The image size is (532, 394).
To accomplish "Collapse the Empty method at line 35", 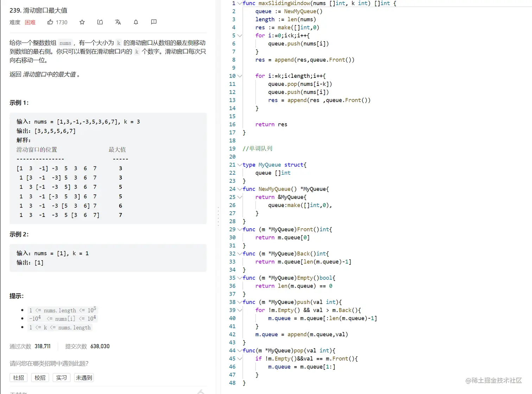I will tap(240, 278).
